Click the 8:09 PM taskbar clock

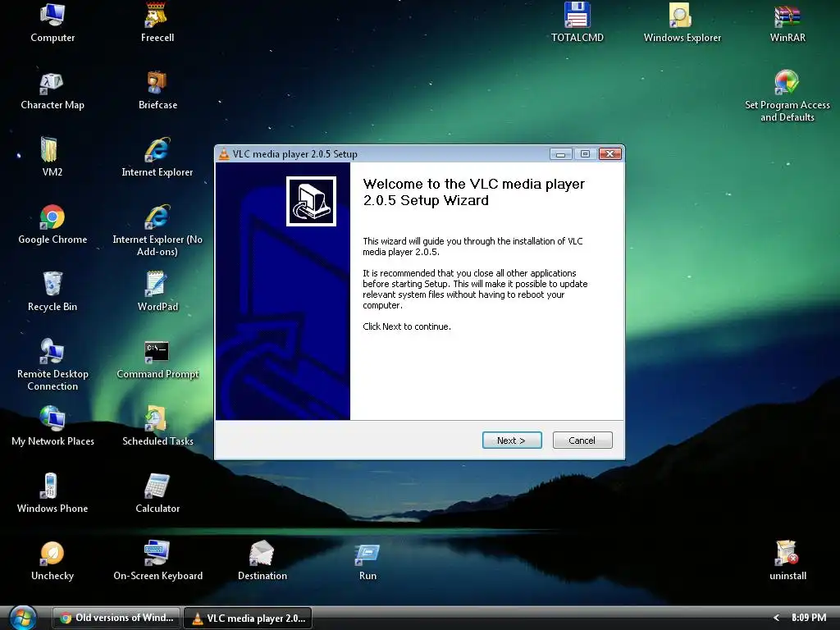[x=808, y=618]
